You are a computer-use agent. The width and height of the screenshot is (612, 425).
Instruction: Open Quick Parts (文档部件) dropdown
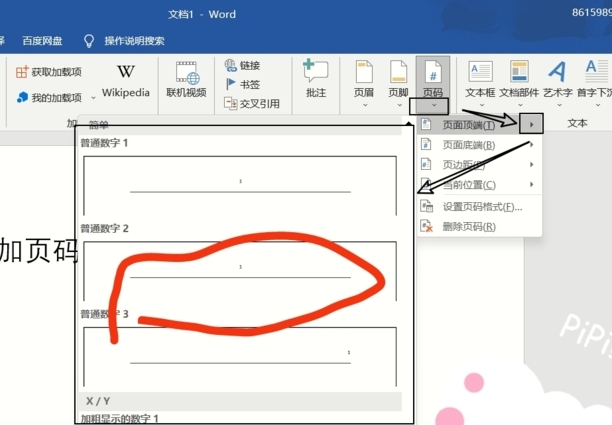(x=519, y=80)
